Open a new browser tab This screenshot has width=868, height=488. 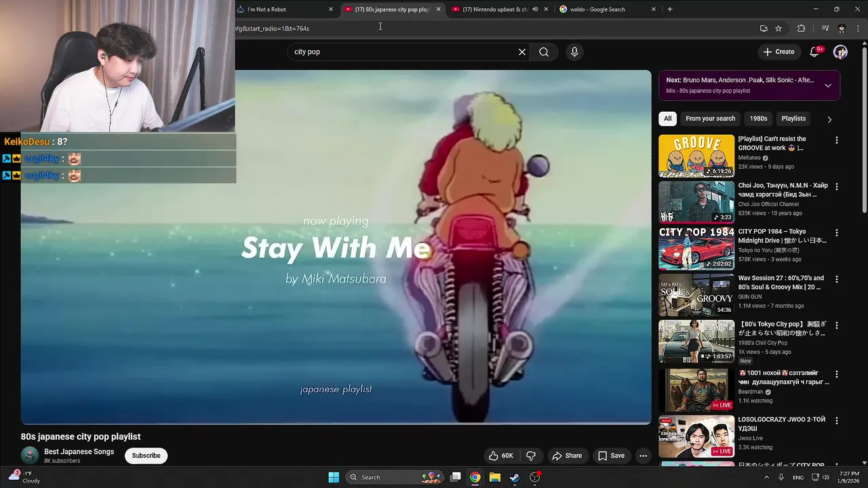click(670, 9)
